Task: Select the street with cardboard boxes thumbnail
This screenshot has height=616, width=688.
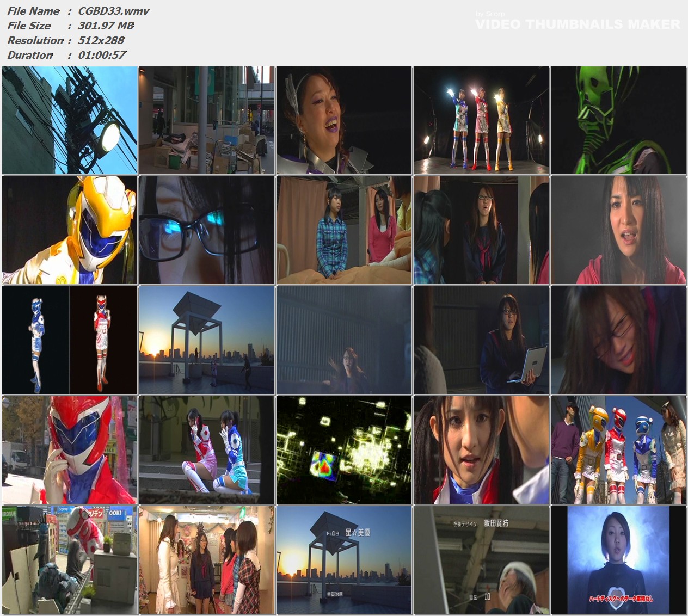Action: tap(207, 120)
